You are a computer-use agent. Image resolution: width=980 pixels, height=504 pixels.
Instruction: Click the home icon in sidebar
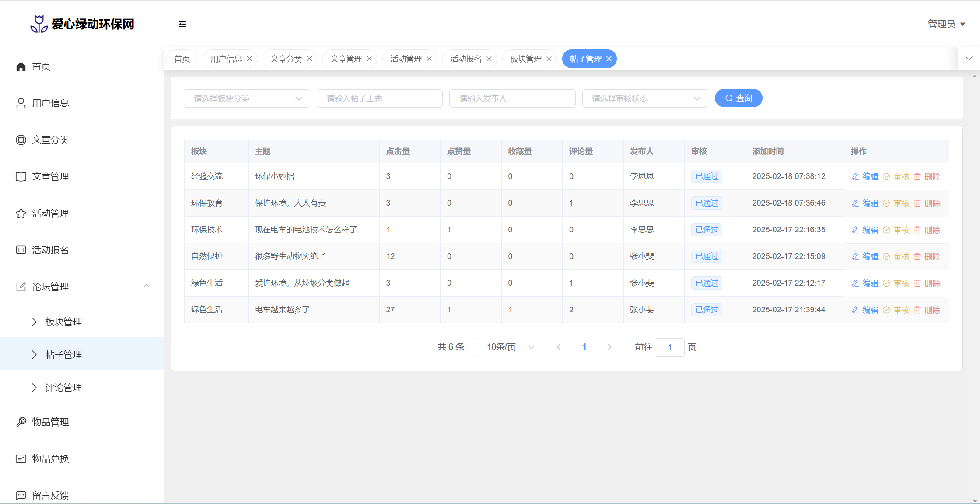click(x=21, y=66)
